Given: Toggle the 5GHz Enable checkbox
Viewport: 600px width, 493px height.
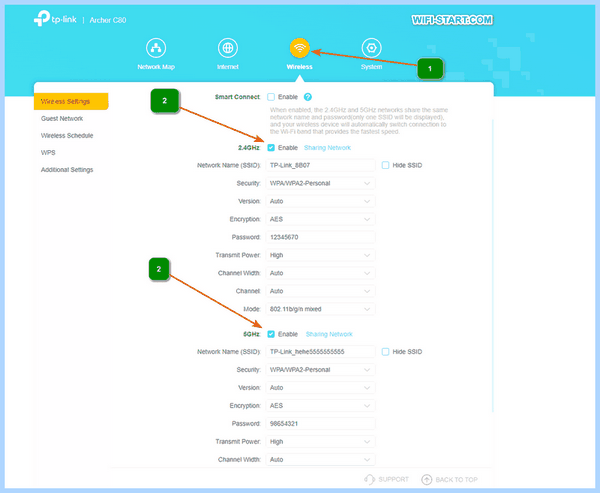Looking at the screenshot, I should [271, 334].
